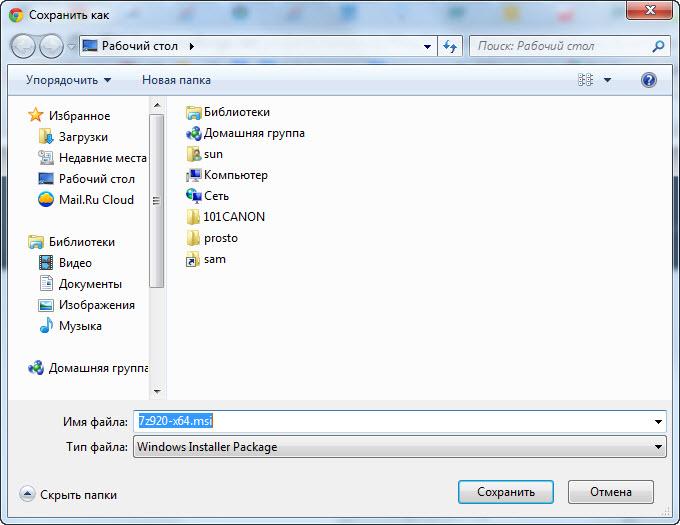Open the address bar history dropdown
The height and width of the screenshot is (525, 680).
pyautogui.click(x=427, y=46)
